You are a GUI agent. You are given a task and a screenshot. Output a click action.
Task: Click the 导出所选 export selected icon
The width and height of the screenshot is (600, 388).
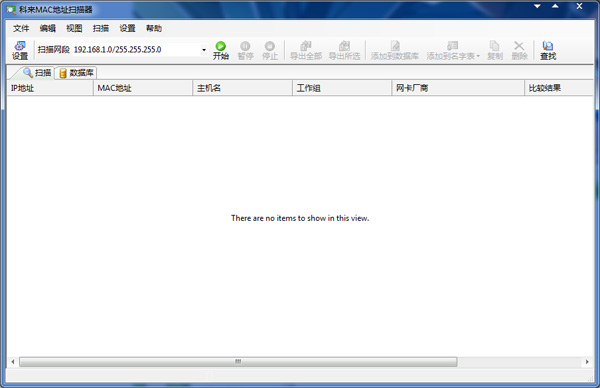click(344, 51)
